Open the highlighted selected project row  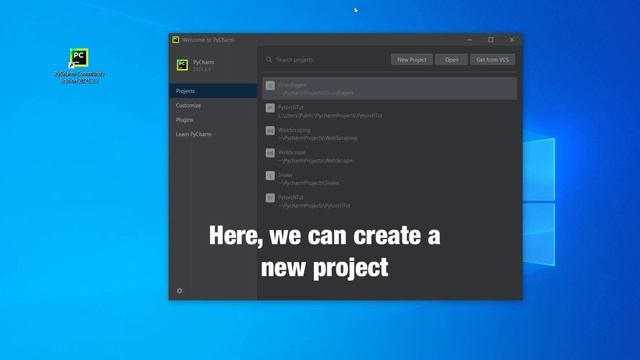pos(390,89)
